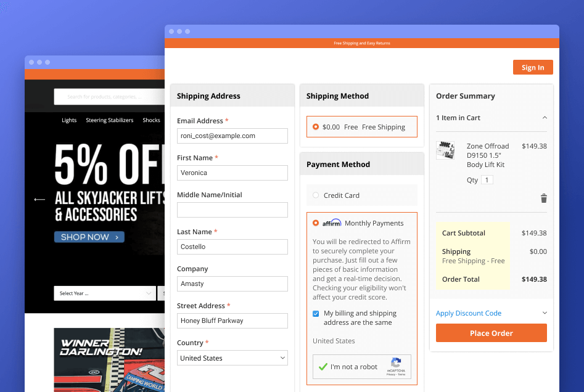The image size is (584, 392).
Task: Collapse the 1 Item in Cart section
Action: click(x=544, y=118)
